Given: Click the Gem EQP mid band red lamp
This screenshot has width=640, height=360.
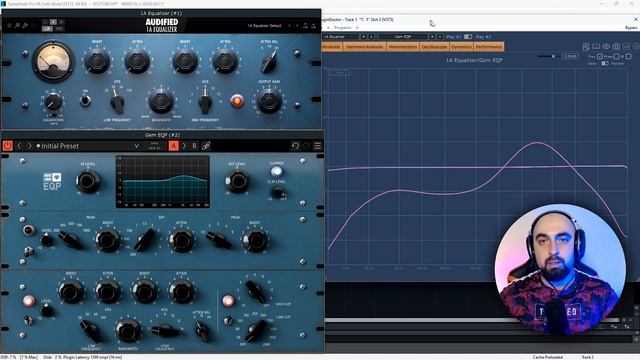Looking at the screenshot, I should tap(28, 230).
